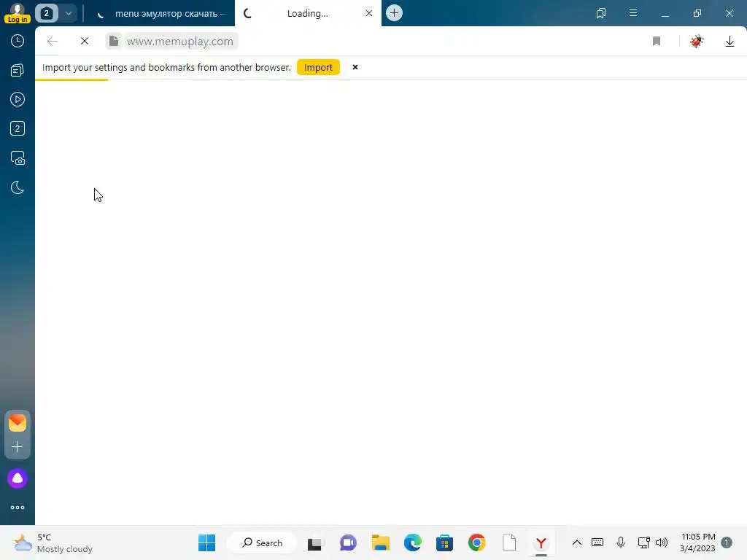Viewport: 747px width, 560px height.
Task: Open the notification badge showing 1
Action: pos(727,542)
